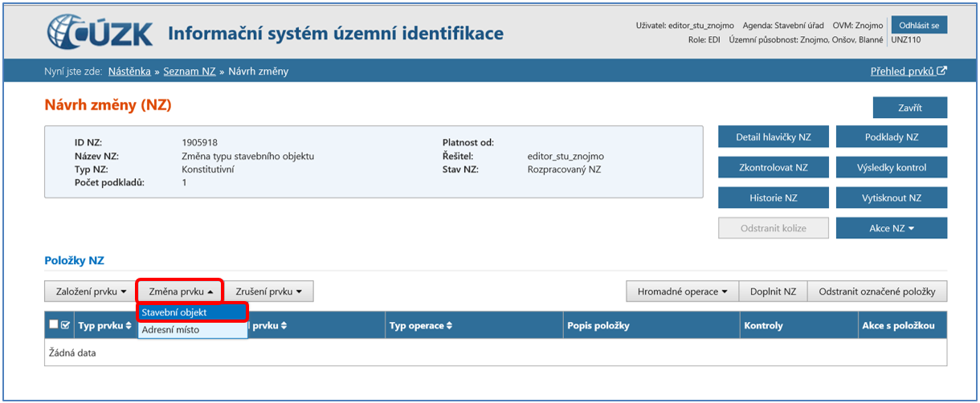
Task: Collapse the Změna prvku dropdown
Action: (x=181, y=291)
